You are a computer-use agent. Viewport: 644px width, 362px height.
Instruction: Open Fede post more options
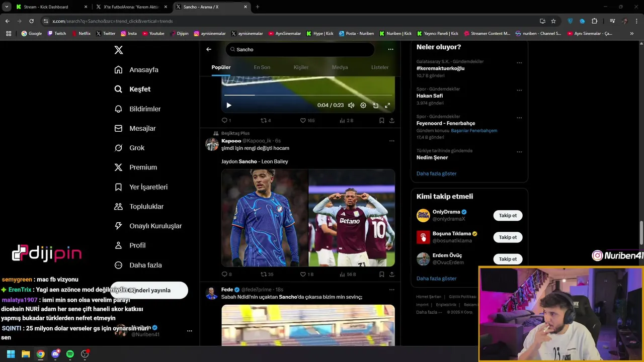click(x=392, y=290)
